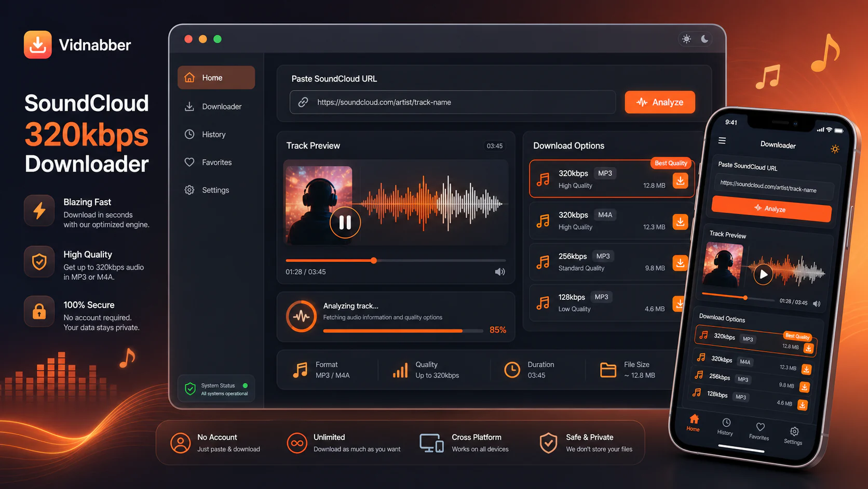Open Downloader in the sidebar
868x489 pixels.
pyautogui.click(x=216, y=107)
